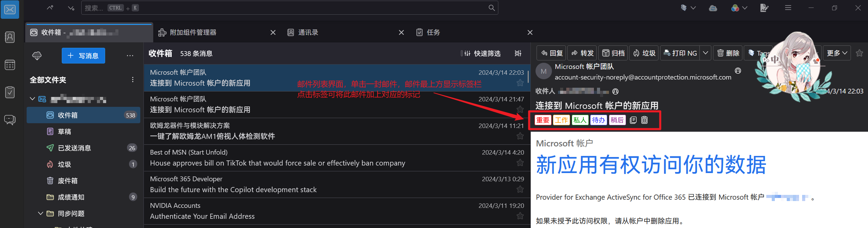
Task: Select the 草稿 folder
Action: coord(83,131)
